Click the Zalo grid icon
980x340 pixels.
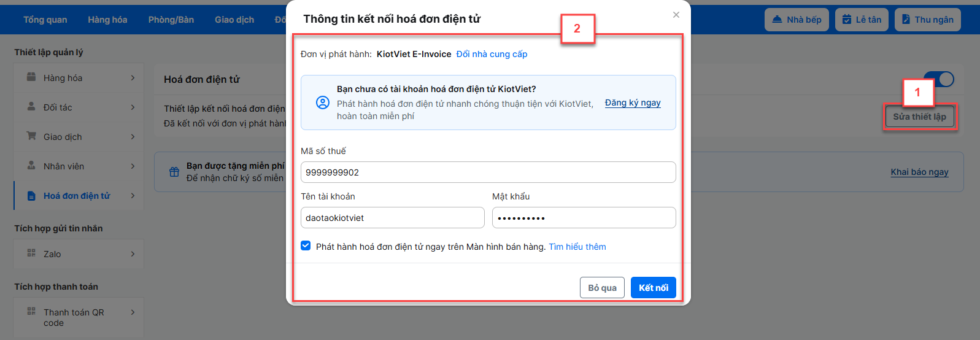pyautogui.click(x=31, y=253)
